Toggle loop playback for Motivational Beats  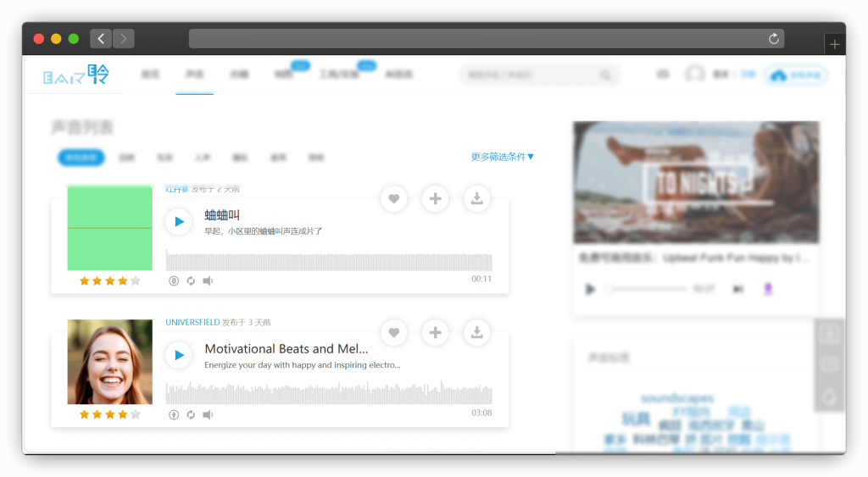[191, 415]
